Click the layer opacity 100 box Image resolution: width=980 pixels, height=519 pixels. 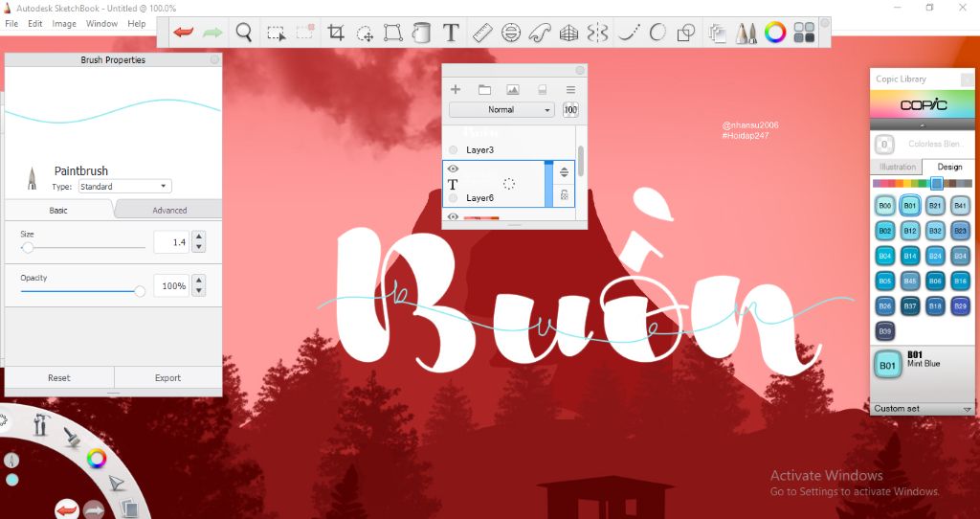[x=570, y=109]
